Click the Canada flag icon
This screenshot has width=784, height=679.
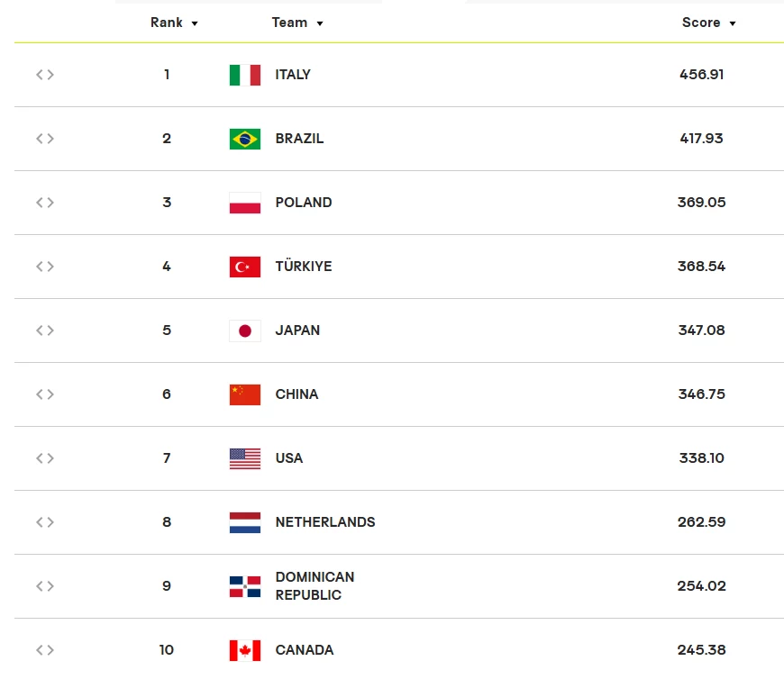click(x=245, y=650)
